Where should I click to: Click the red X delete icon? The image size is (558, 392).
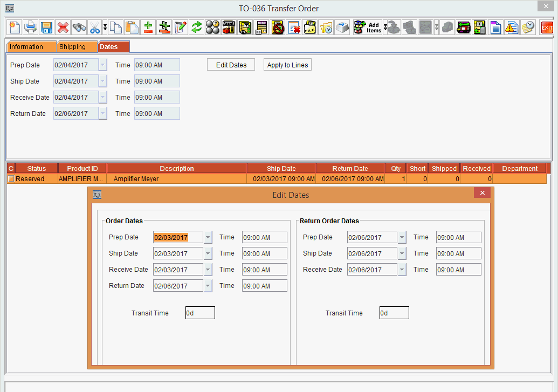click(63, 27)
